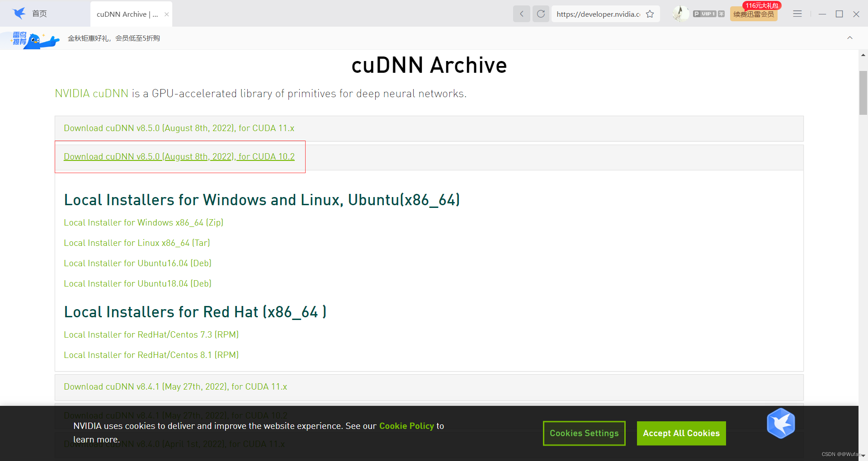
Task: Click the blue bird promotion mascot icon
Action: tap(35, 40)
